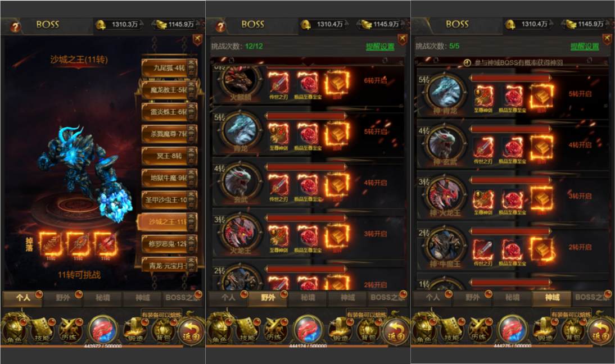Choose the 冥王·8转 boss from the list
The width and height of the screenshot is (615, 364).
169,156
